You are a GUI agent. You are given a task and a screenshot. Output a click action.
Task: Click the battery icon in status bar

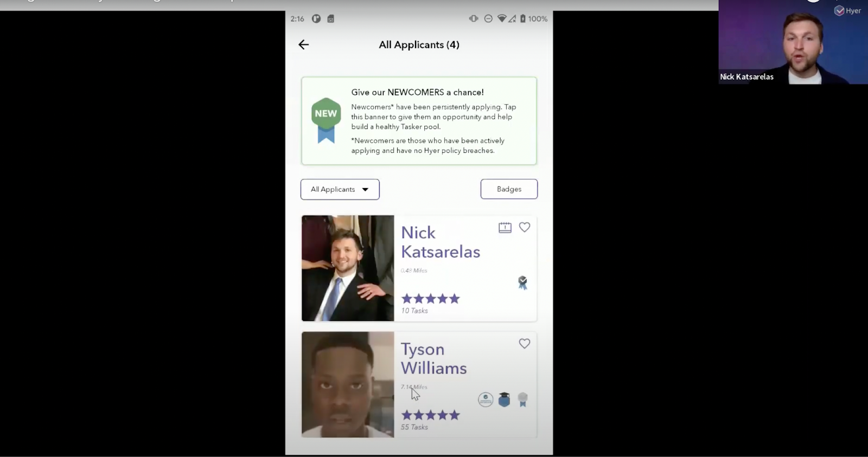523,18
